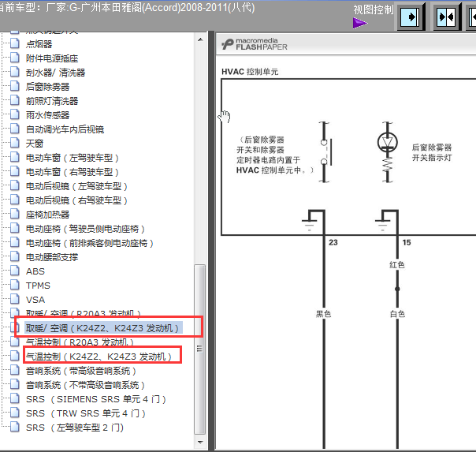Click the page icon beside 电动腰部支撑

(14, 256)
